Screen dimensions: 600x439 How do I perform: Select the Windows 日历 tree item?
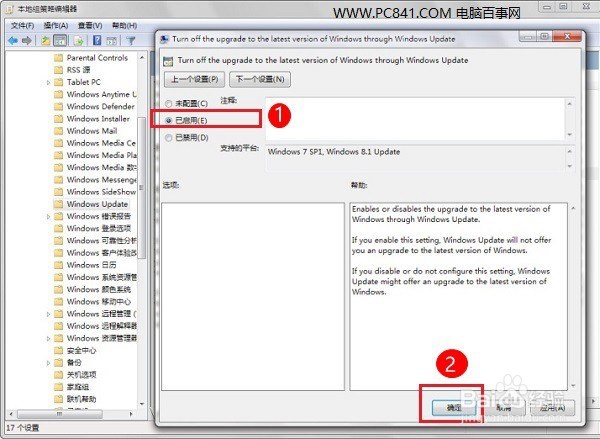[x=91, y=265]
